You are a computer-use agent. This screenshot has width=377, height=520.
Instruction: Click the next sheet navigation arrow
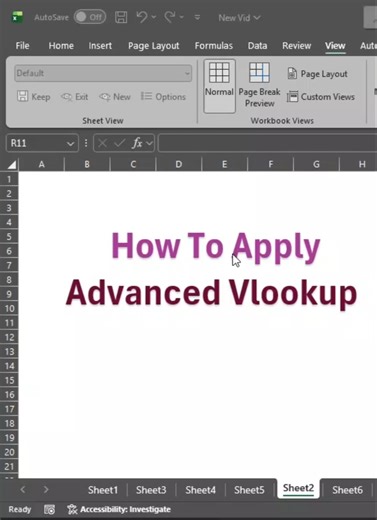(x=46, y=490)
